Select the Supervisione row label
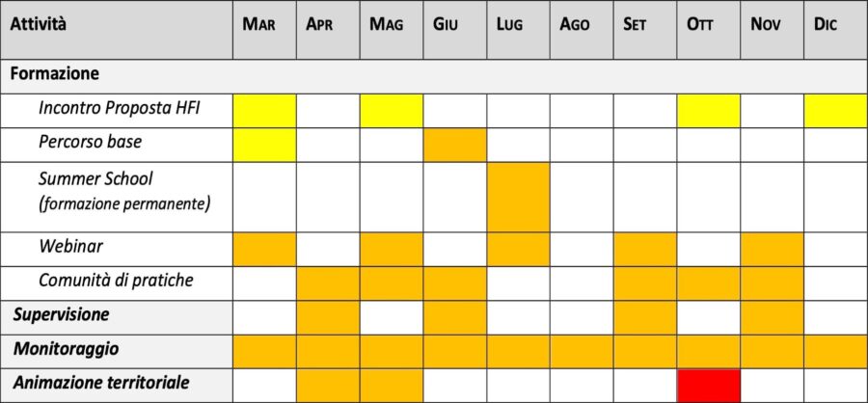This screenshot has height=403, width=868. (61, 315)
